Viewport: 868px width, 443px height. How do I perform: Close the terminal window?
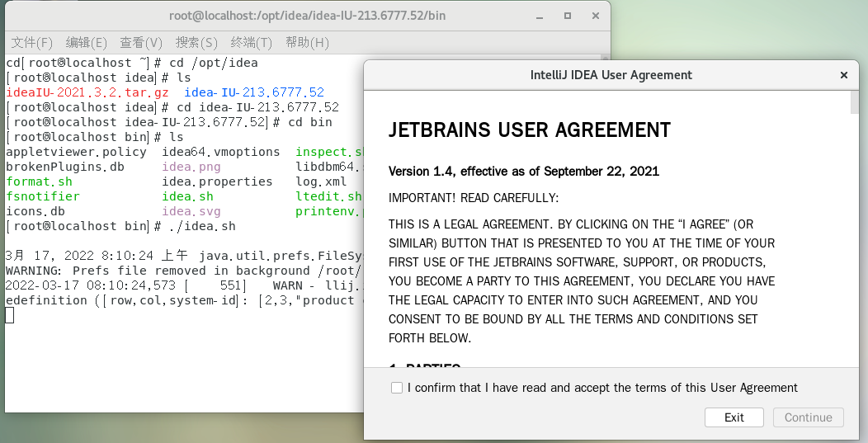click(596, 16)
